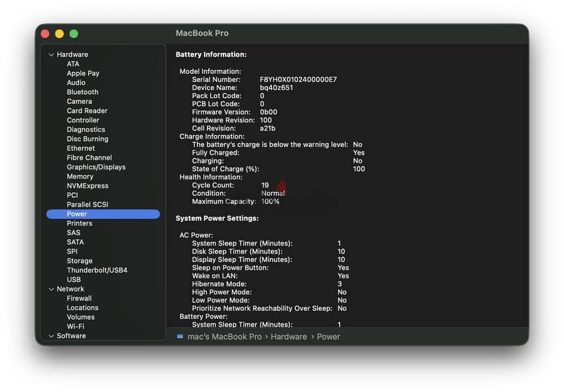Select Printers in the sidebar
This screenshot has height=392, width=564.
click(x=80, y=223)
